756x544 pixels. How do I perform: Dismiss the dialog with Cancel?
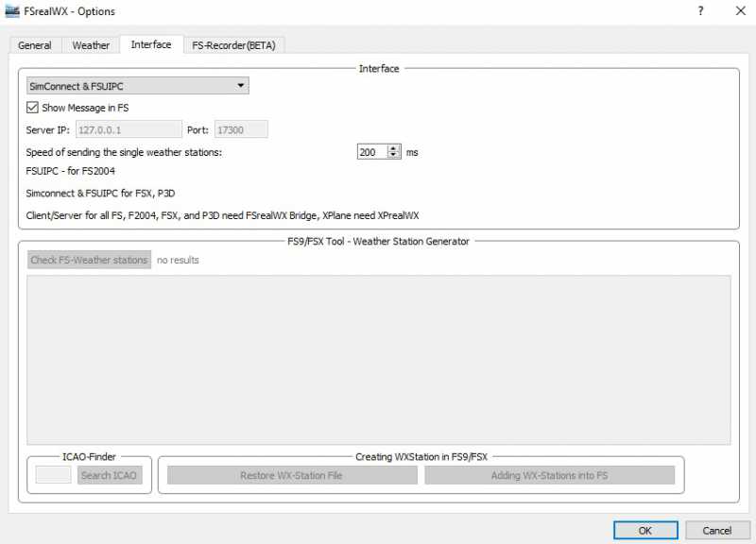pos(717,531)
